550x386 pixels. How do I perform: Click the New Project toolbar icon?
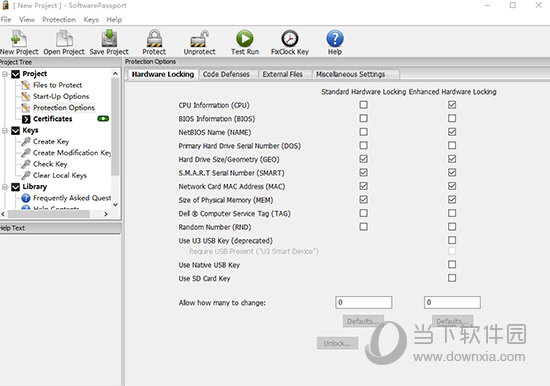coord(19,38)
